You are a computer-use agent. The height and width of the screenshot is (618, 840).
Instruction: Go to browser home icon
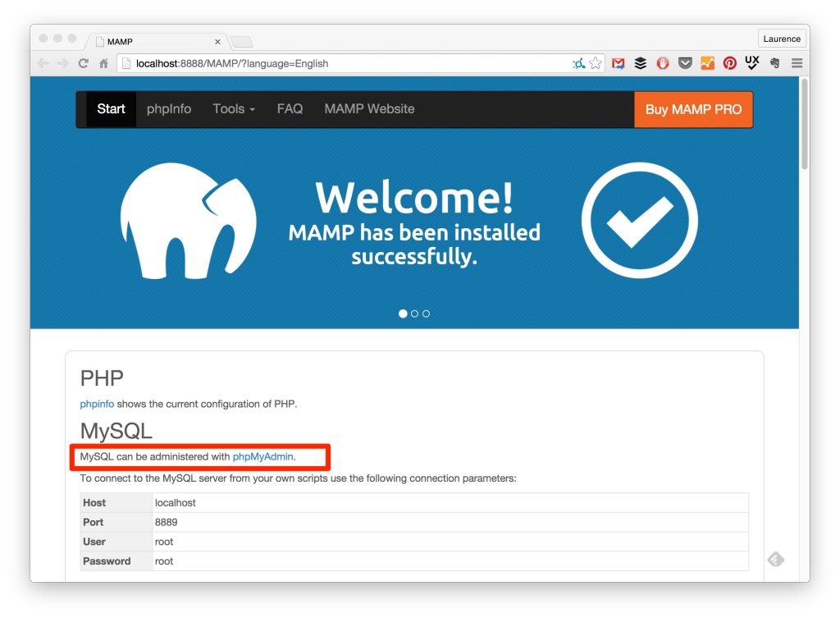point(104,63)
